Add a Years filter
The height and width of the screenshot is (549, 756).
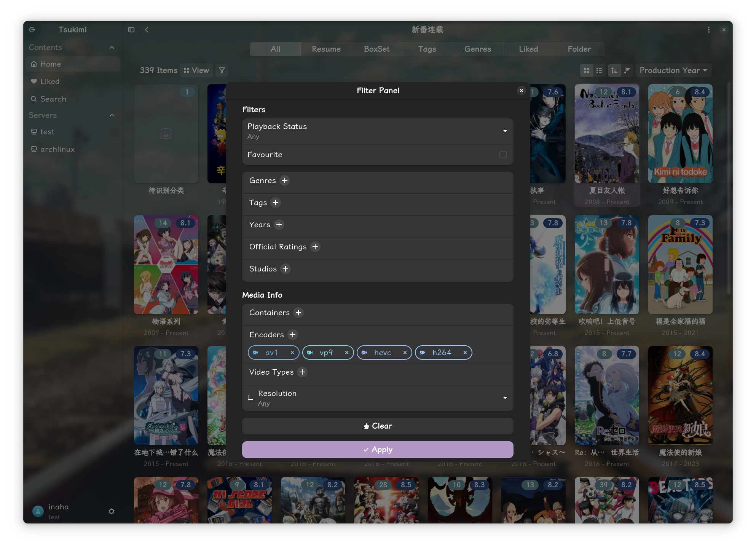click(x=279, y=225)
